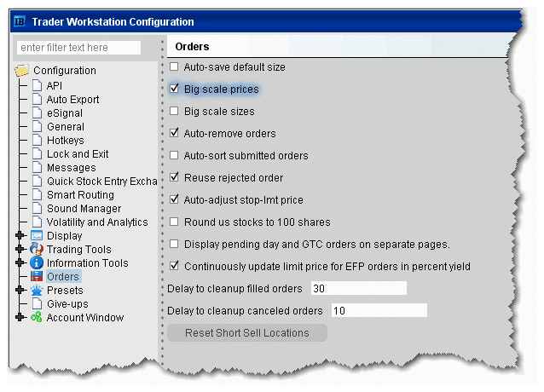
Task: Open Give-ups settings
Action: click(67, 304)
